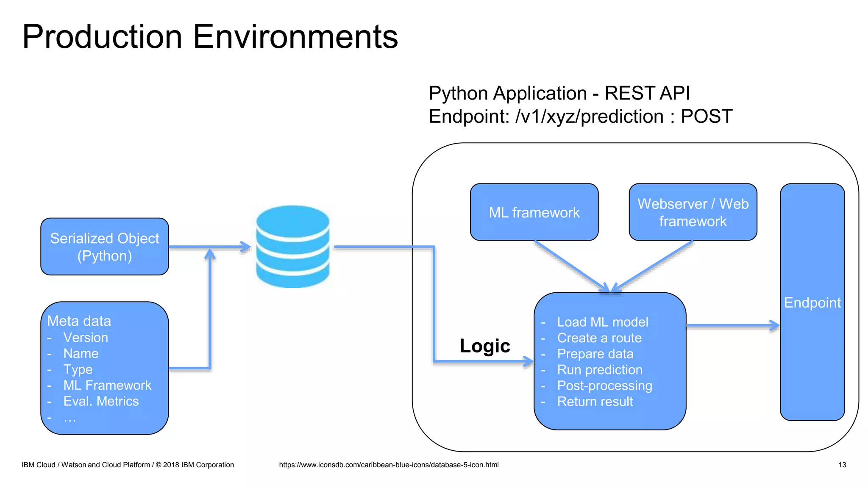The image size is (868, 488).
Task: Click the blue database cylinder icon
Action: (292, 247)
